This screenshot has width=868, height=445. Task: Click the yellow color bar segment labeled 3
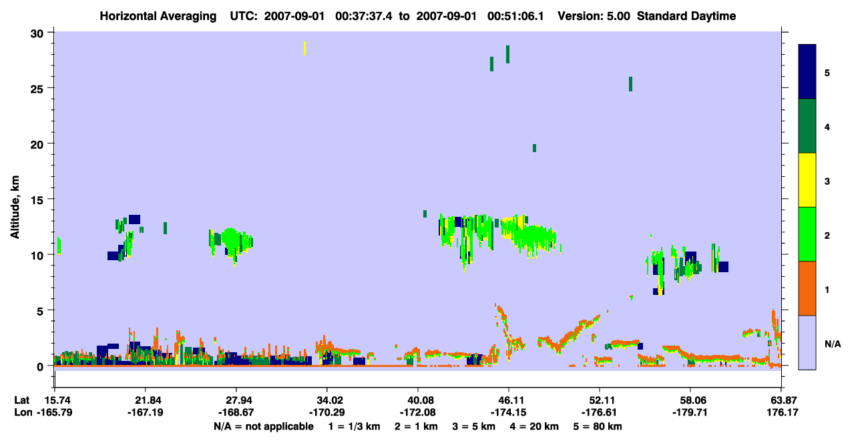pyautogui.click(x=807, y=180)
